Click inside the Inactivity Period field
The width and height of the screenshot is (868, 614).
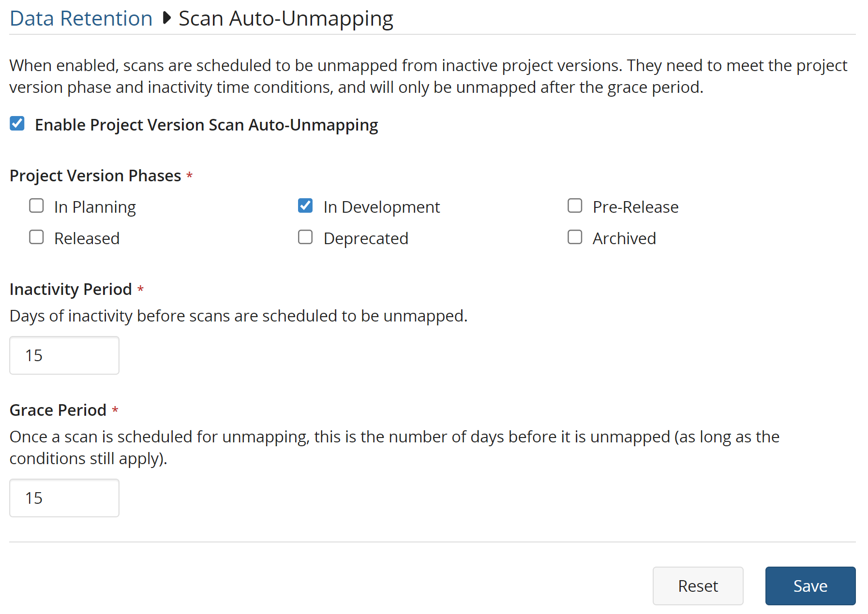64,355
